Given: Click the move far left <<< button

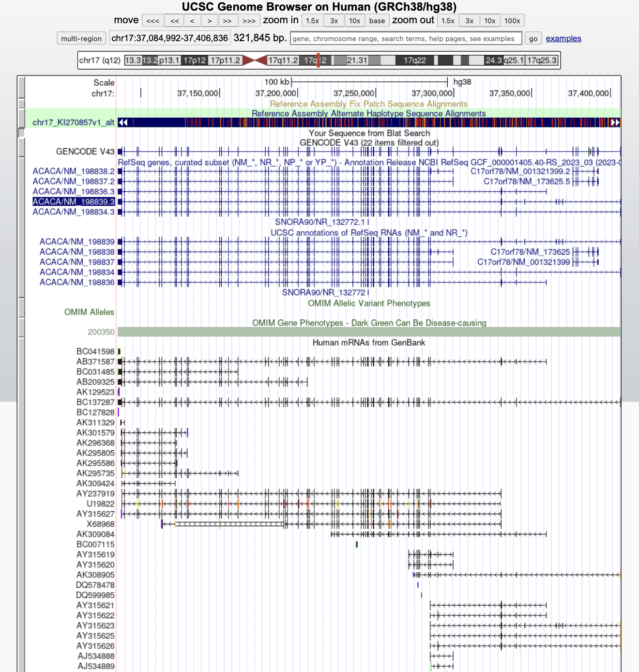Looking at the screenshot, I should [x=153, y=21].
